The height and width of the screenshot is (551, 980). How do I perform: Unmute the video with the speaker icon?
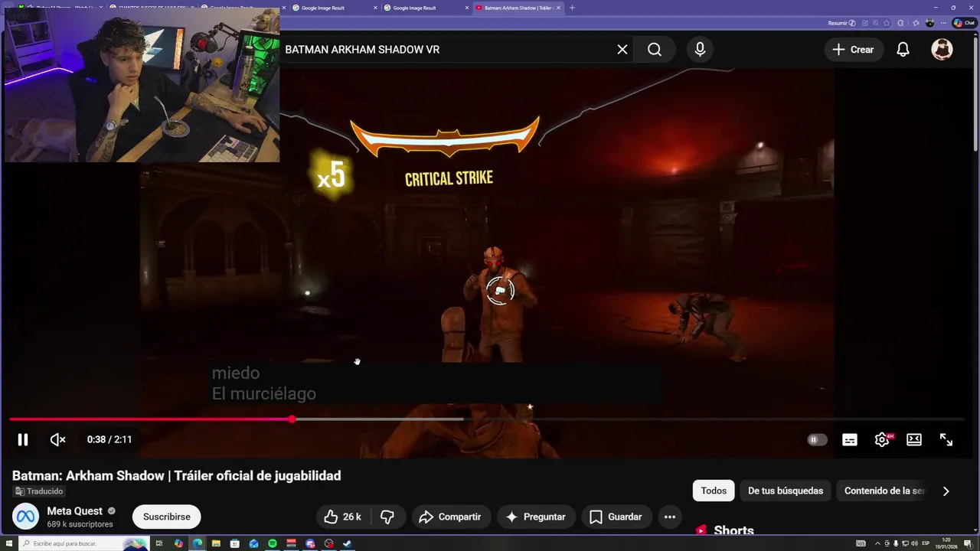click(x=58, y=439)
